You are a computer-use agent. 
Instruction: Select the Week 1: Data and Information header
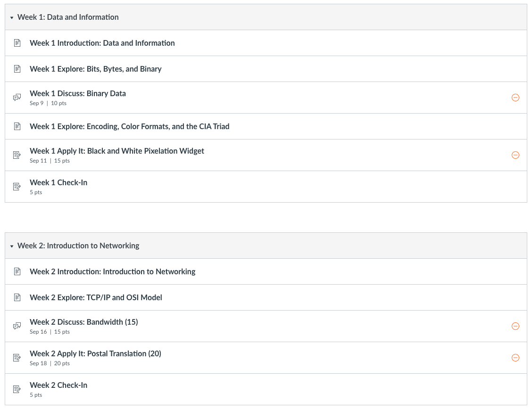point(67,17)
